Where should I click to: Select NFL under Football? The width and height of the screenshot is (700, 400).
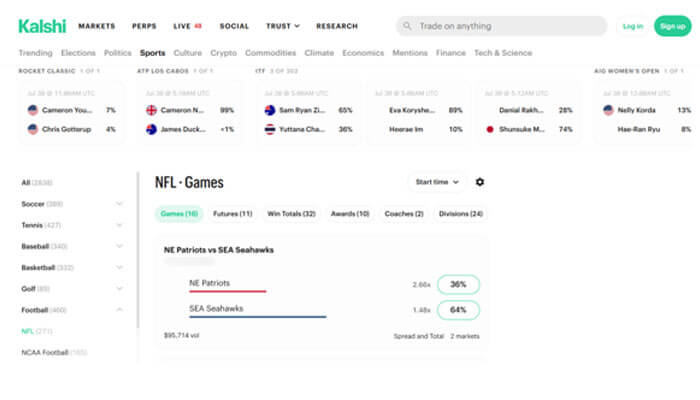click(x=37, y=331)
